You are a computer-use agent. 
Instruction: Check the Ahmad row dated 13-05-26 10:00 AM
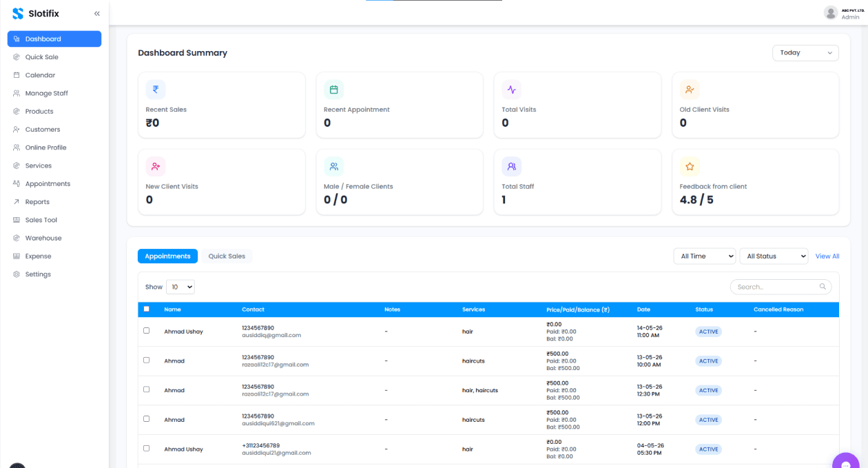146,360
